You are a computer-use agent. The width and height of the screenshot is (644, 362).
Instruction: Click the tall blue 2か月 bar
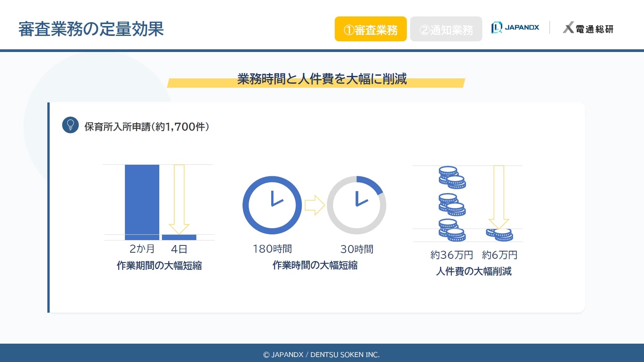[142, 202]
